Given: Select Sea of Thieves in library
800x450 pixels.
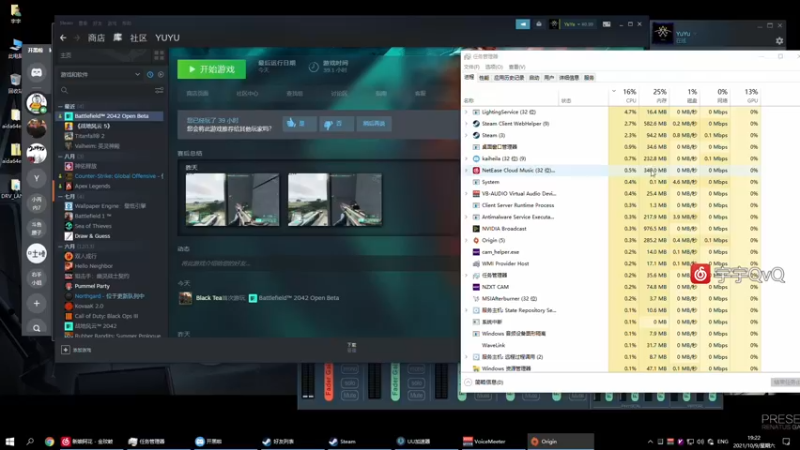Looking at the screenshot, I should pyautogui.click(x=93, y=226).
